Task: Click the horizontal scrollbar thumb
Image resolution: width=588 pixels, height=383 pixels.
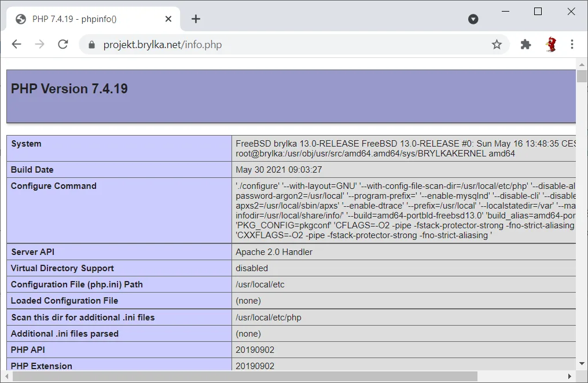Action: (244, 376)
